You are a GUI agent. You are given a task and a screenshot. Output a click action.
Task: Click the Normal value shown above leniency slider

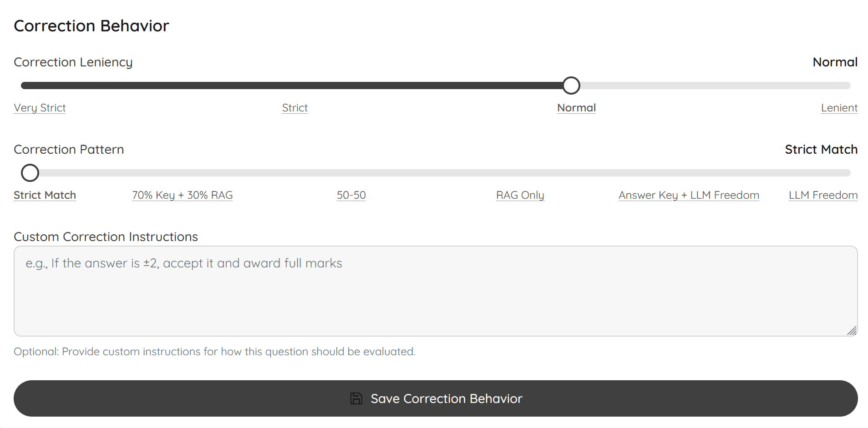pos(834,62)
